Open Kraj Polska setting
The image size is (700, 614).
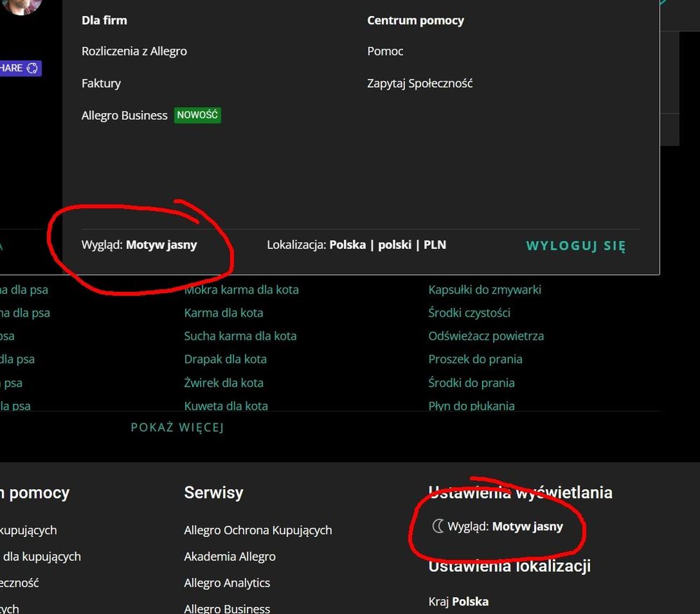tap(458, 601)
